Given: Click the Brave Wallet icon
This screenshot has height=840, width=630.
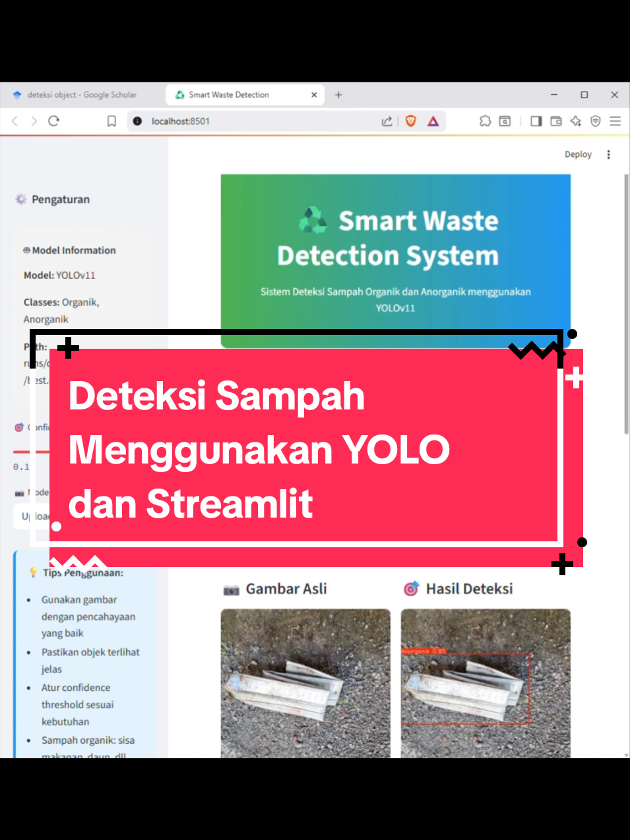Looking at the screenshot, I should point(556,121).
